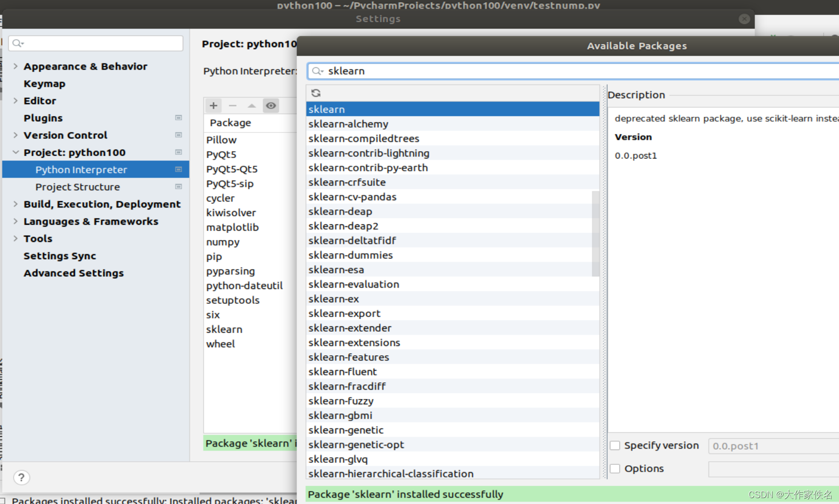Click the Settings search field
Screen dimensions: 839x504
[x=96, y=43]
